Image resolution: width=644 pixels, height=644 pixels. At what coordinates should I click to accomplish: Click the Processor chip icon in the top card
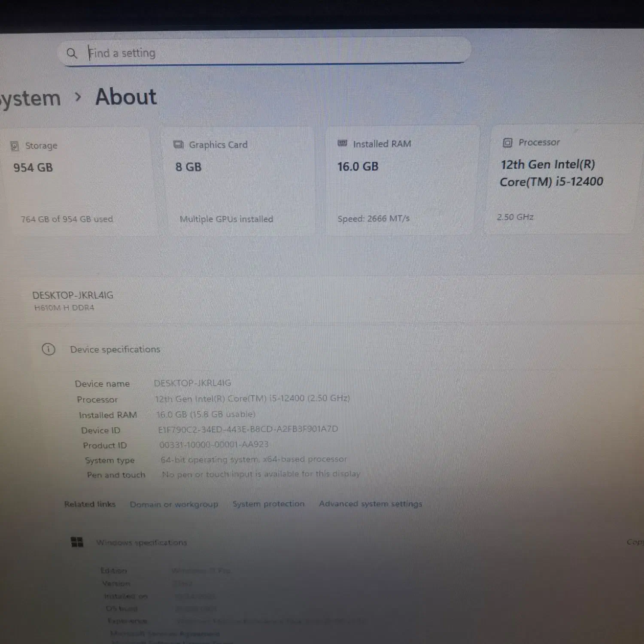(x=507, y=143)
